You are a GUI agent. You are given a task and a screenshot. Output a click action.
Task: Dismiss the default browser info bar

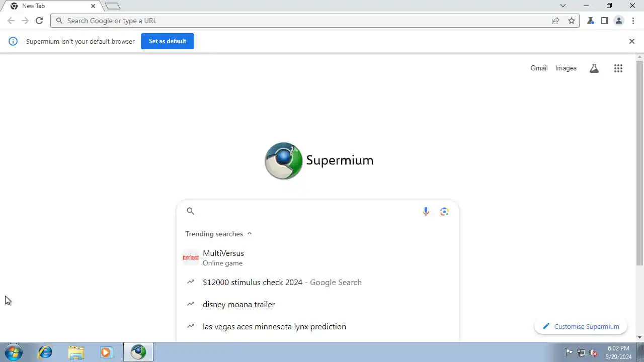632,41
